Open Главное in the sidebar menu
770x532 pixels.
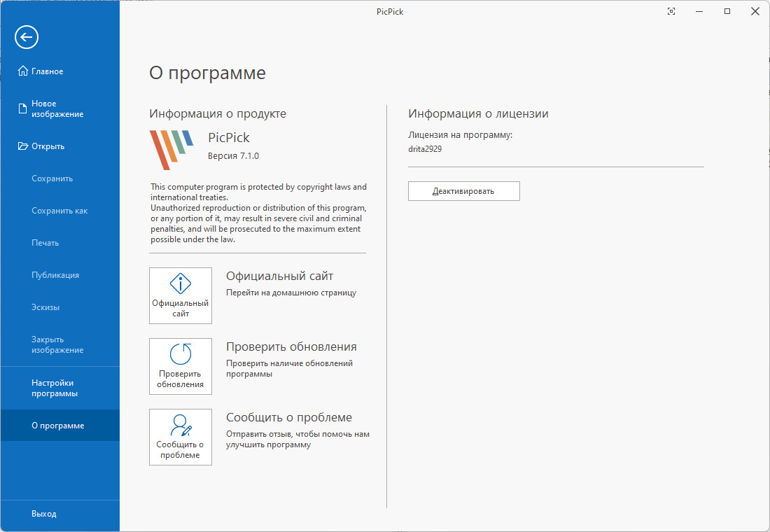coord(60,71)
